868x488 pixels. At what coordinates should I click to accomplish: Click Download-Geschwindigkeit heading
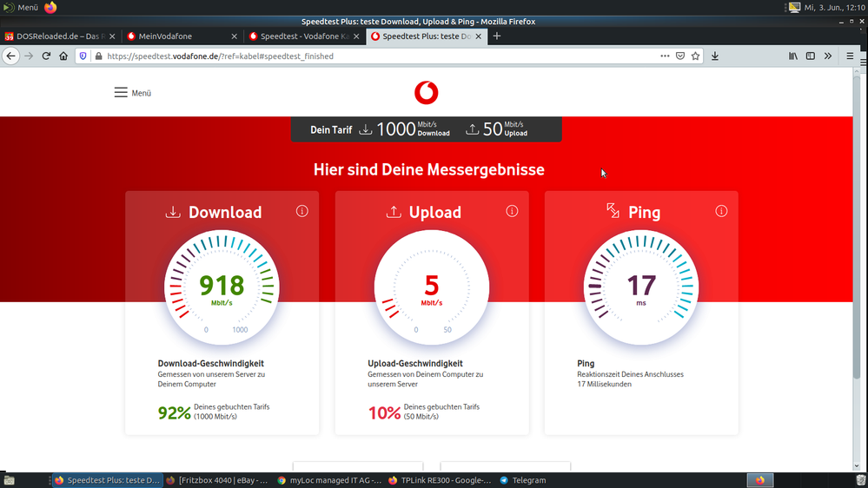click(211, 364)
